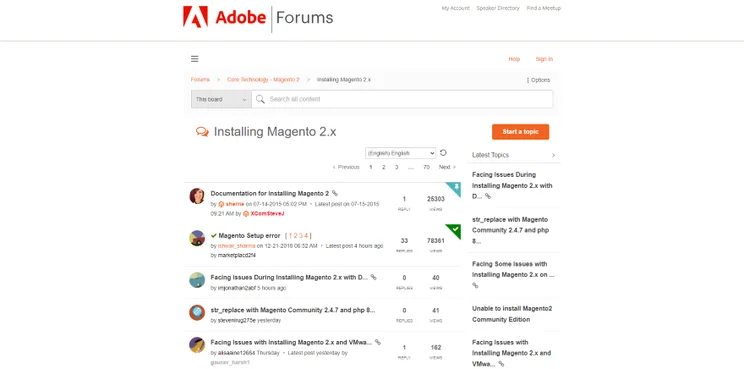Open 'Documentation for Installing Magento 2' topic

click(x=270, y=194)
